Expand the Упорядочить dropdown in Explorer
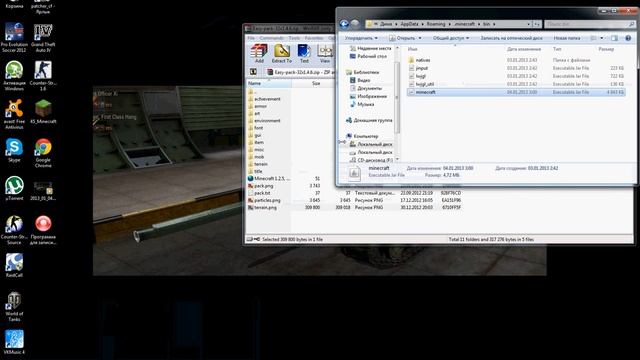Screen dimensions: 640x360 coord(361,38)
